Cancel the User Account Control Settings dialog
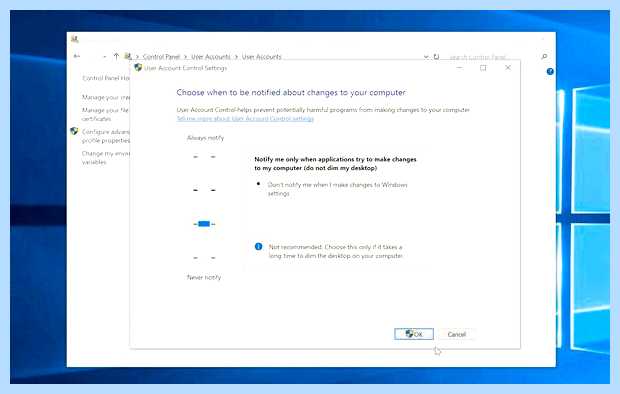Image resolution: width=620 pixels, height=394 pixels. coord(457,334)
